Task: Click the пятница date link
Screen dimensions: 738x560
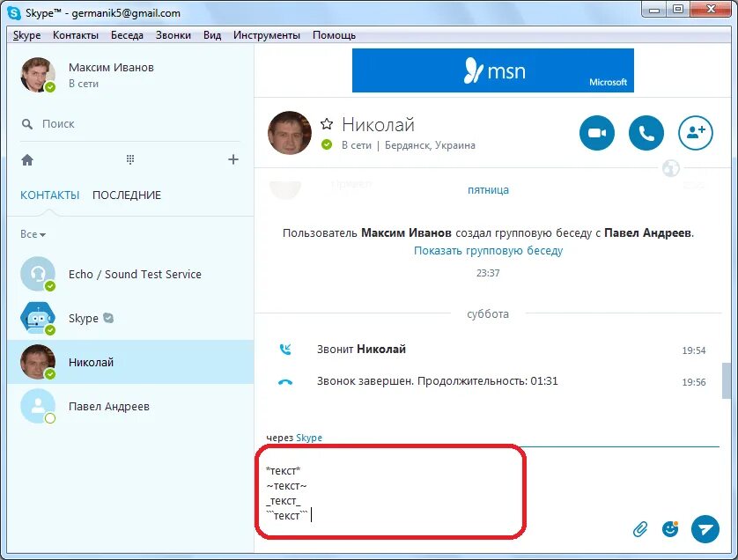Action: click(x=488, y=190)
